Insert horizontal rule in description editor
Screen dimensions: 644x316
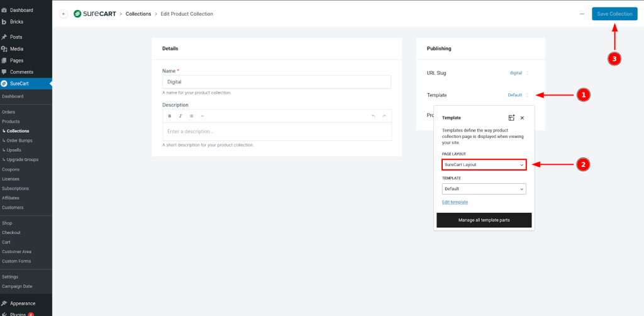[202, 116]
